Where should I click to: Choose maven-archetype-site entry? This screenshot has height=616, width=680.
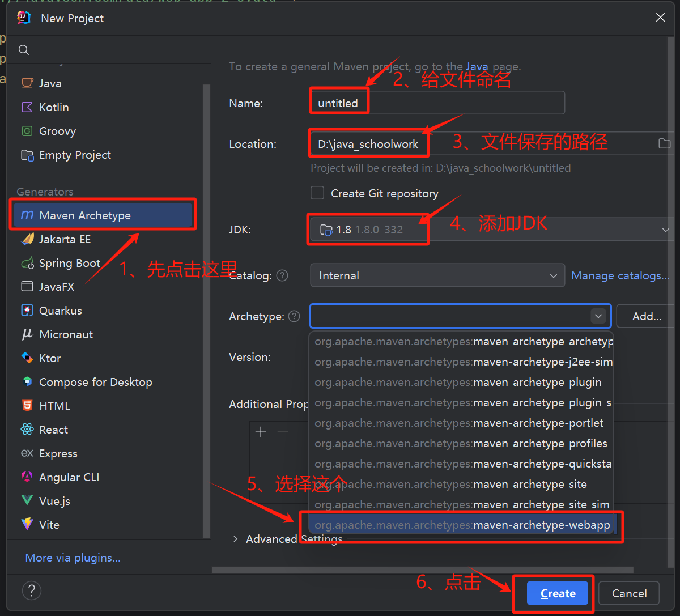click(462, 484)
